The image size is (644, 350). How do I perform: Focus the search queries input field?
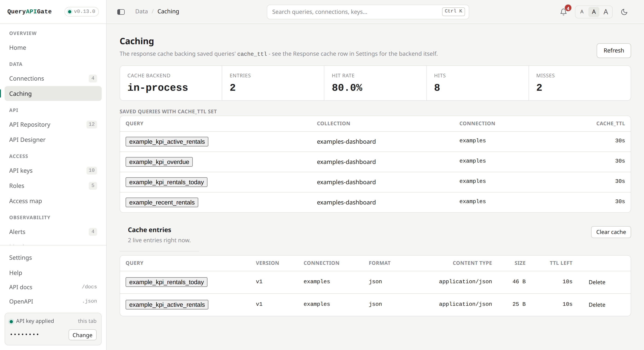[x=368, y=12]
